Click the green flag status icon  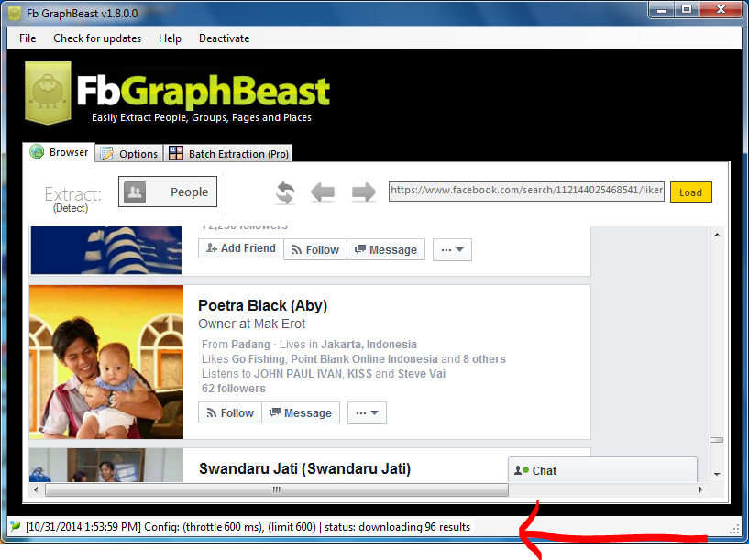(16, 526)
